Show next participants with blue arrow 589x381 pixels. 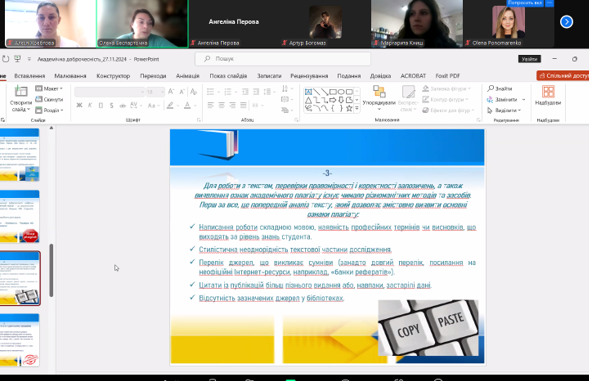pyautogui.click(x=566, y=22)
